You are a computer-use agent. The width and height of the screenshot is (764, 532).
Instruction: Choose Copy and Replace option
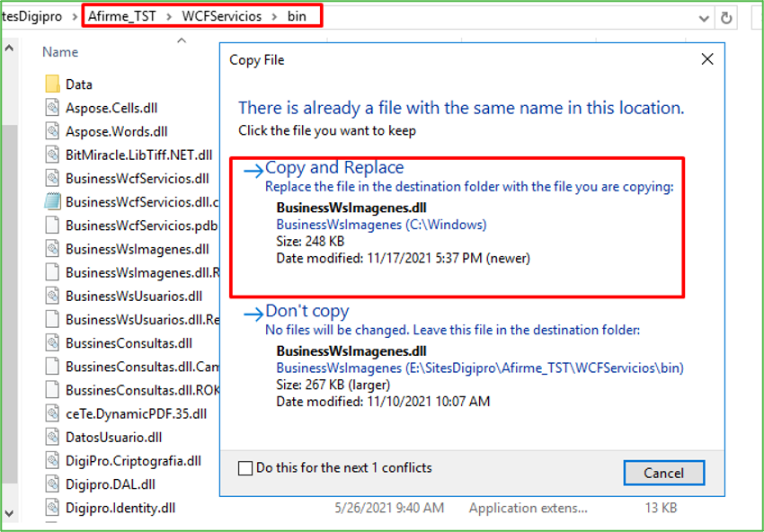tap(334, 168)
